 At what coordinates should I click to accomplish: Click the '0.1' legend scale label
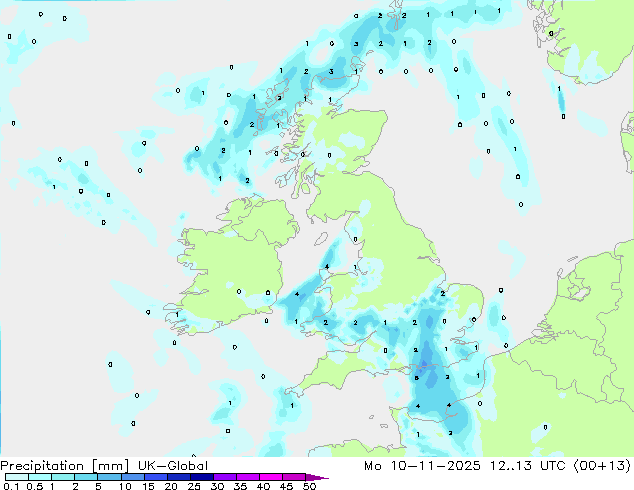click(x=11, y=486)
